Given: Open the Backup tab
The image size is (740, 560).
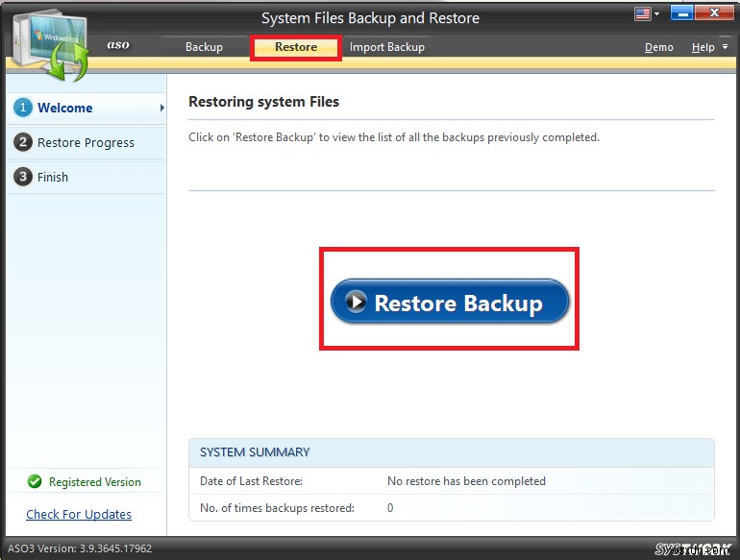Looking at the screenshot, I should [x=204, y=47].
